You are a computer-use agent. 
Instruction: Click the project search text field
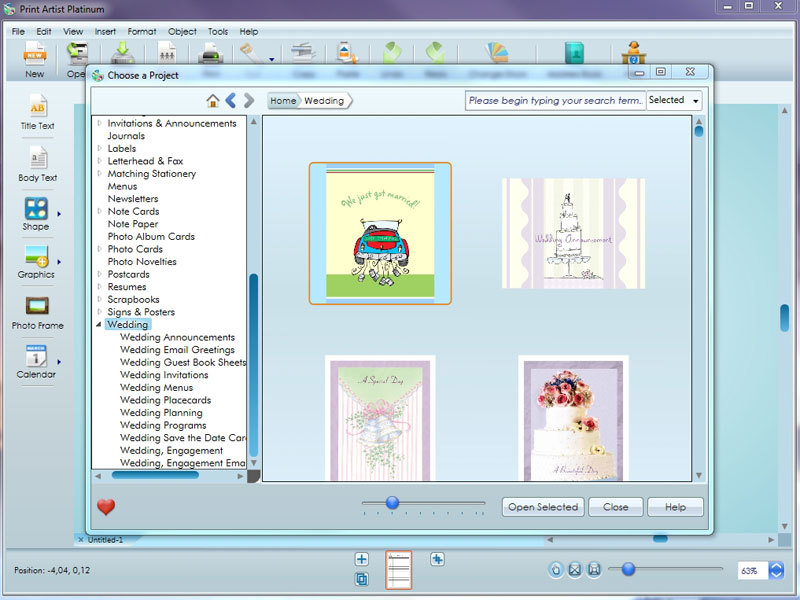point(555,101)
